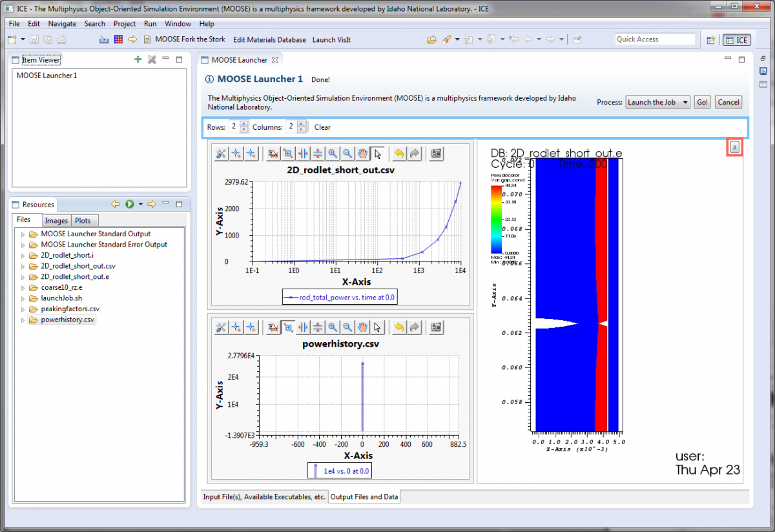
Task: Click the Undo arrow on the top plot toolbar
Action: coord(400,154)
